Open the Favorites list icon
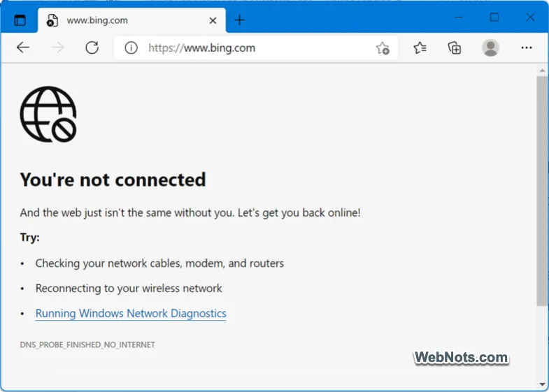This screenshot has width=549, height=392. coord(420,48)
